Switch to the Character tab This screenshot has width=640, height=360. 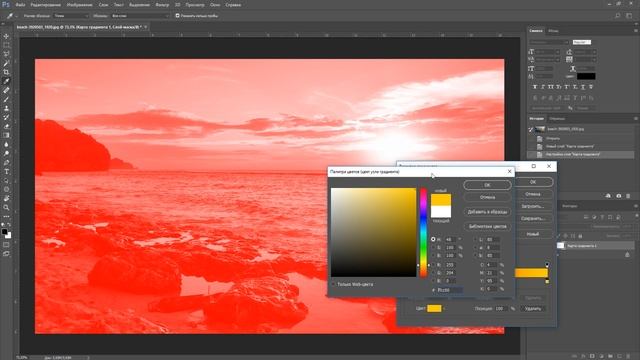(x=536, y=31)
